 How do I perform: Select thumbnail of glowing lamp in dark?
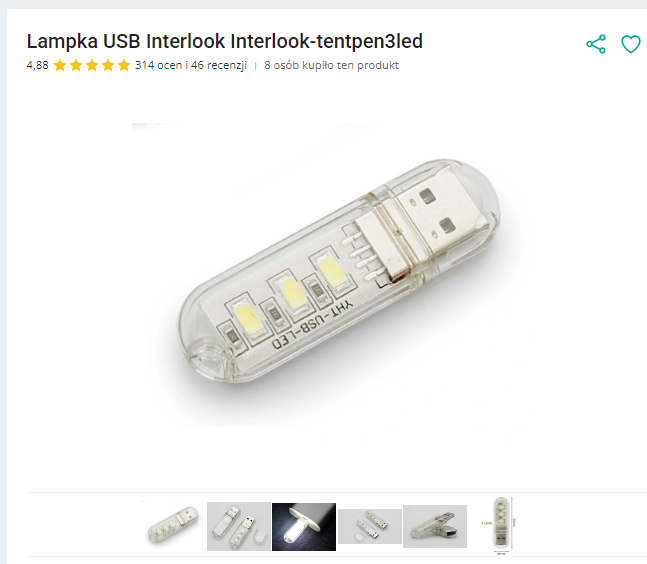click(303, 526)
